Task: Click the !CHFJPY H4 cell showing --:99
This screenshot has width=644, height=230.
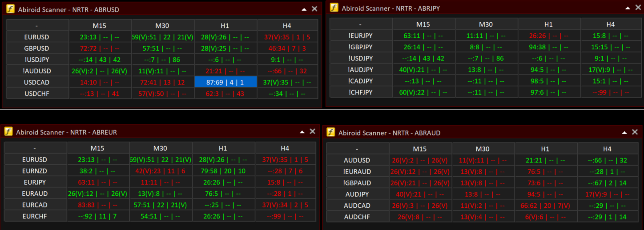Action: [611, 92]
